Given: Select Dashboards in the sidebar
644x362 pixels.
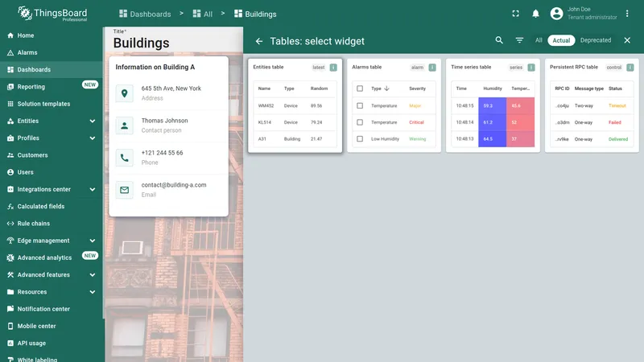Looking at the screenshot, I should (x=52, y=70).
